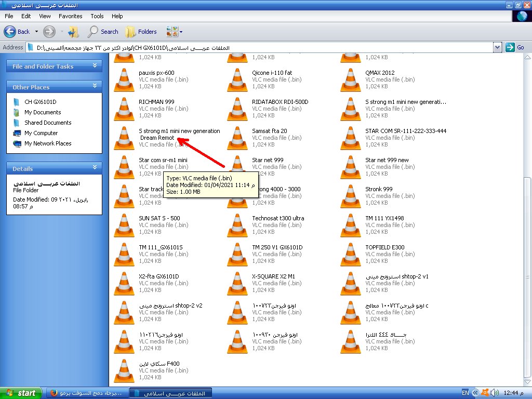The width and height of the screenshot is (532, 399).
Task: Select the pauxis px-600 VLC file icon
Action: point(124,79)
